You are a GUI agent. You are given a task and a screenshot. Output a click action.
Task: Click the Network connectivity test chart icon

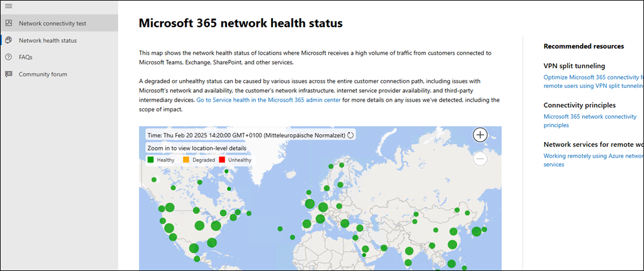tap(8, 23)
